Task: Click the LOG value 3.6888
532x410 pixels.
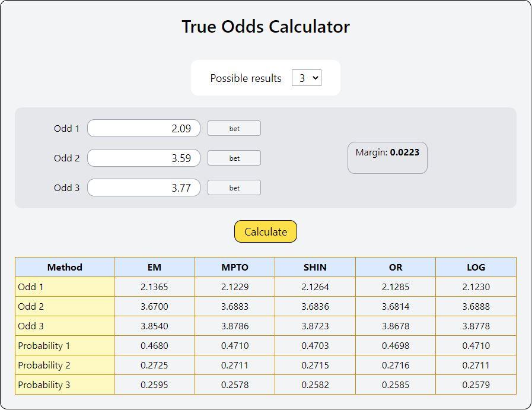Action: tap(476, 307)
